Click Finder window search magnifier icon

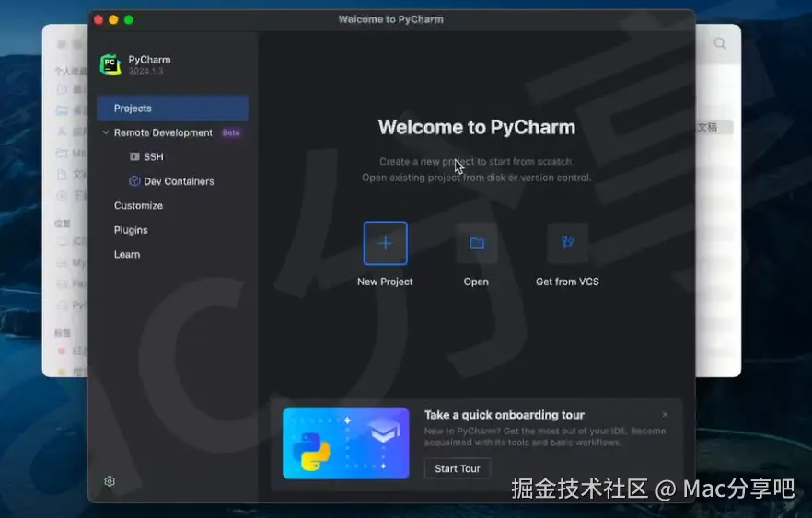pyautogui.click(x=720, y=44)
